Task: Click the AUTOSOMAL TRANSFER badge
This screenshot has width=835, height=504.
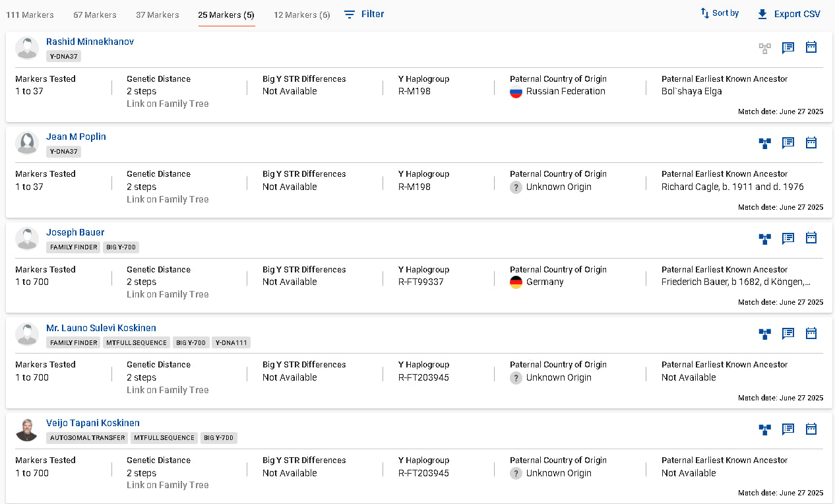Action: coord(87,438)
